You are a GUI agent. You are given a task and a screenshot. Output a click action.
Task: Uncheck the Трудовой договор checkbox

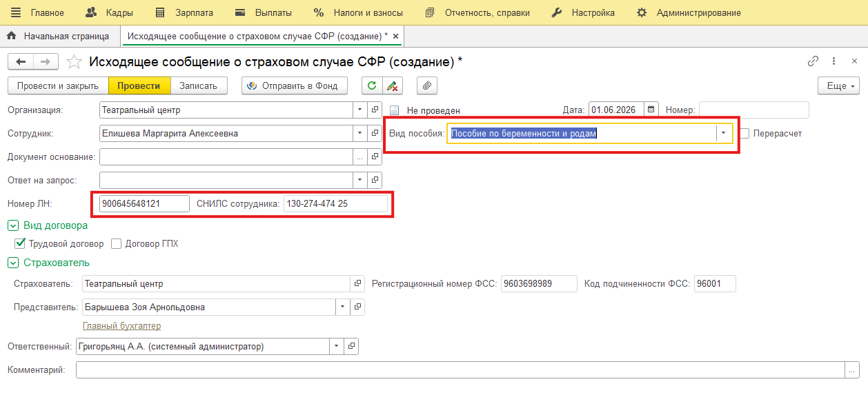(19, 243)
